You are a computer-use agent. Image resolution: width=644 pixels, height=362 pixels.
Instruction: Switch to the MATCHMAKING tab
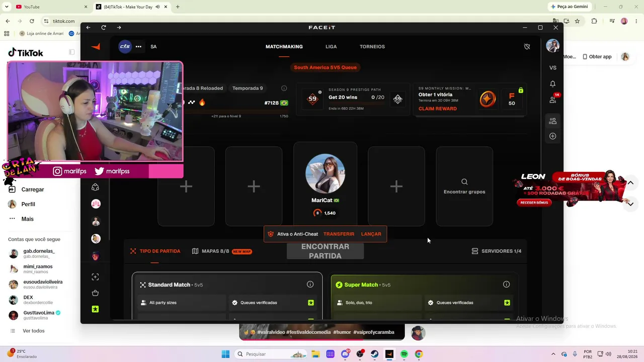coord(284,47)
